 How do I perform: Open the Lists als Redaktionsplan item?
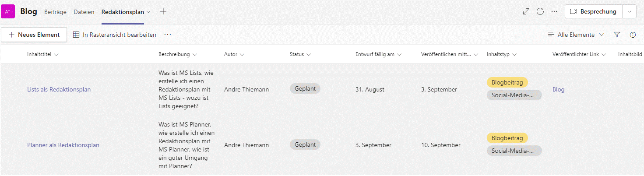[x=59, y=90]
